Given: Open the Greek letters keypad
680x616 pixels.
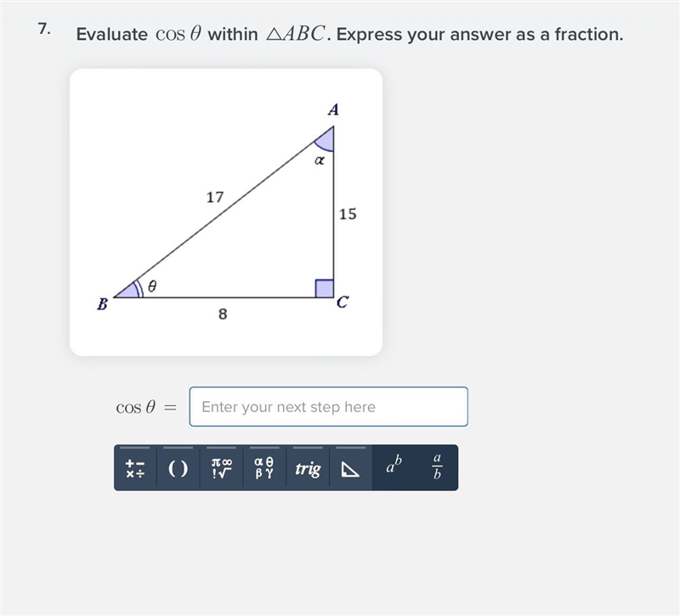Looking at the screenshot, I should pos(264,468).
